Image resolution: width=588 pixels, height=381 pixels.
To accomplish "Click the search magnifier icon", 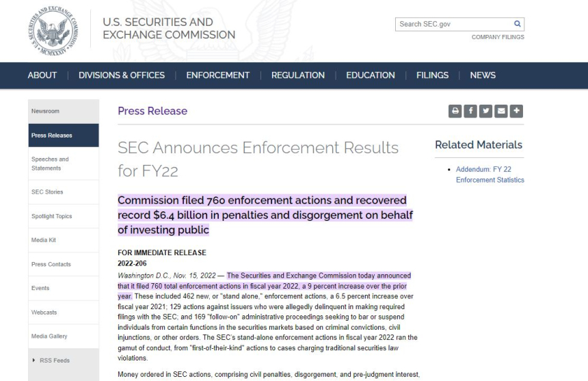I will [518, 24].
